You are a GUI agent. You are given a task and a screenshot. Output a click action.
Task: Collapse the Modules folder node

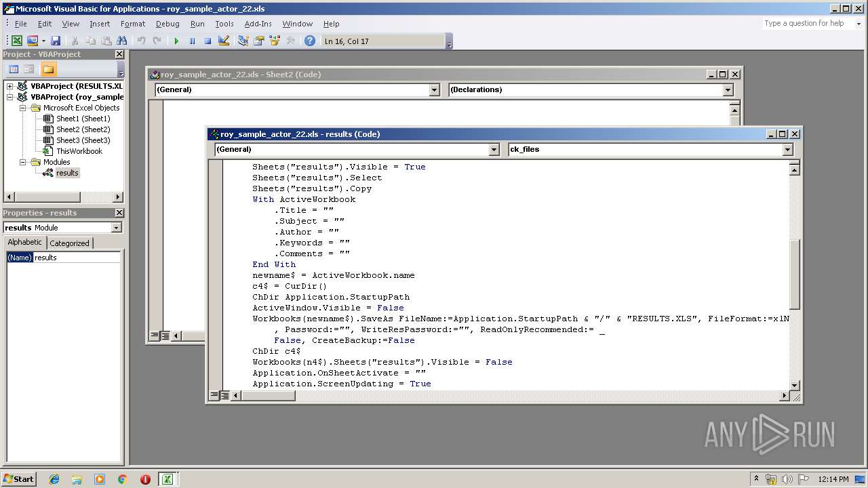point(22,162)
